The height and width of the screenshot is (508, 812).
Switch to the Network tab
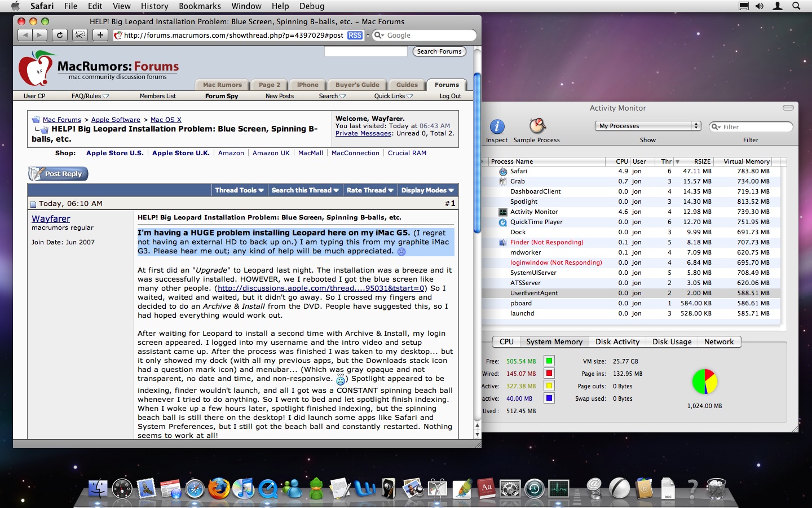719,341
